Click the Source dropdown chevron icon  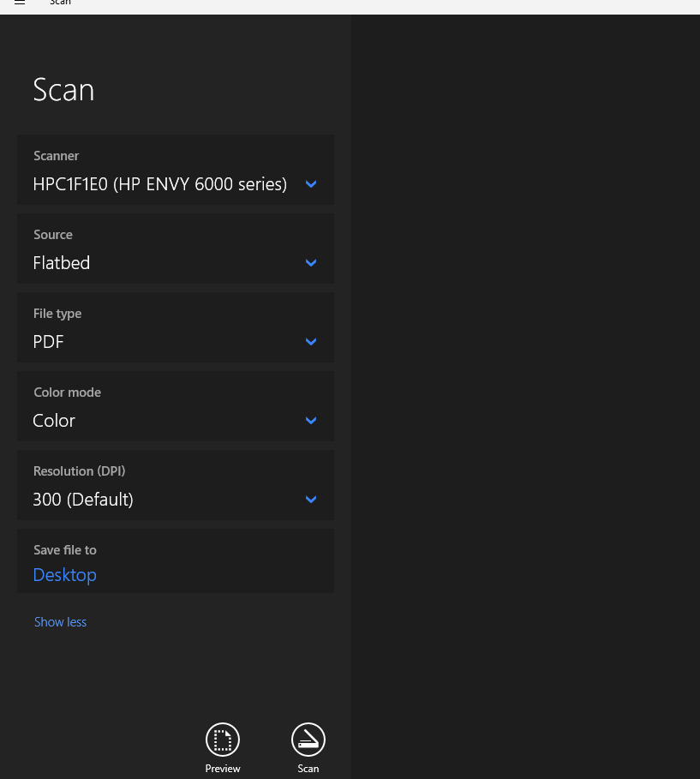310,262
